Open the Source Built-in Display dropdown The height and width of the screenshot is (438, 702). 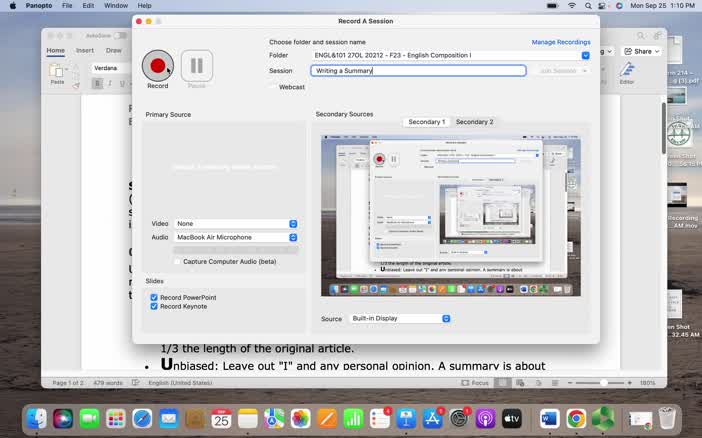pos(400,319)
